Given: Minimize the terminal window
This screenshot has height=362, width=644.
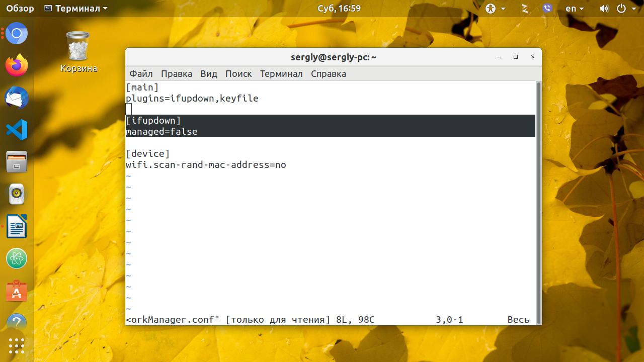Looking at the screenshot, I should coord(499,57).
